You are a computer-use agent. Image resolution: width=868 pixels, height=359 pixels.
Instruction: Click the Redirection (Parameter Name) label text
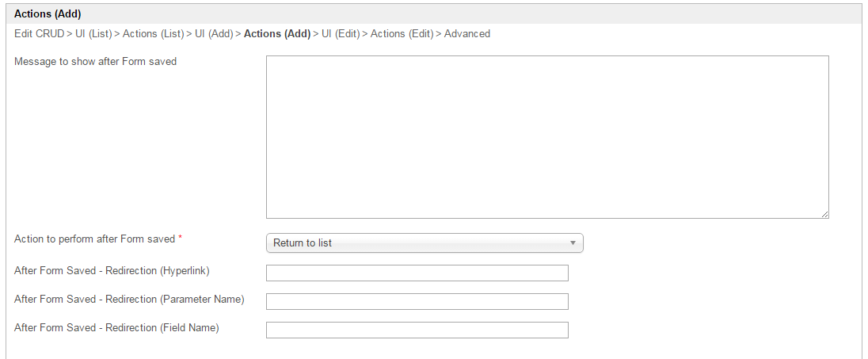tap(129, 300)
